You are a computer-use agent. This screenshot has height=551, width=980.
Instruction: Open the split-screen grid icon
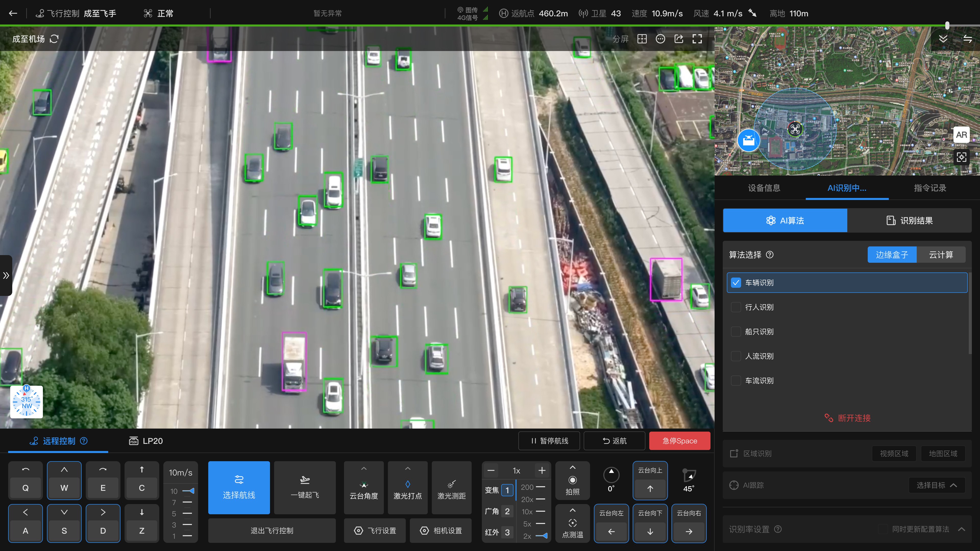642,39
